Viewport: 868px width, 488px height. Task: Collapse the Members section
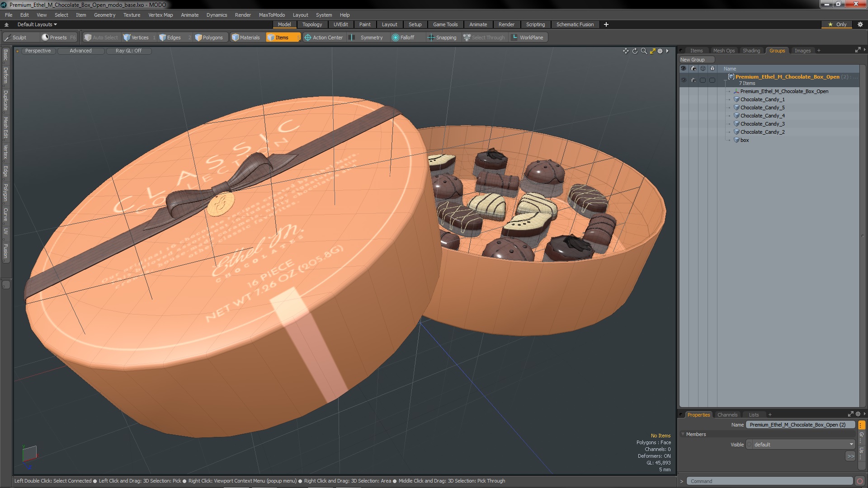(683, 434)
